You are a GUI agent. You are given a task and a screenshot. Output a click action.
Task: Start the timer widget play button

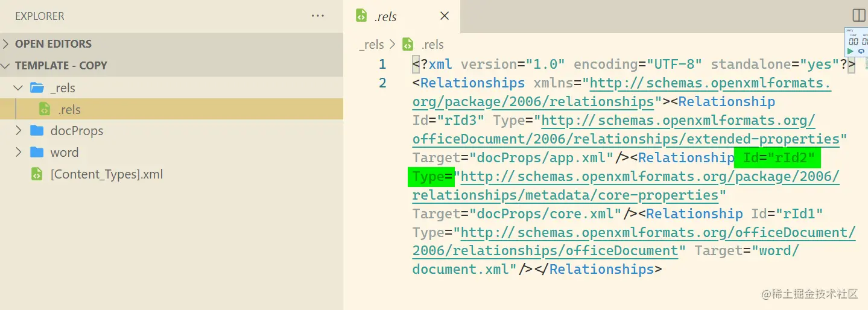point(851,51)
